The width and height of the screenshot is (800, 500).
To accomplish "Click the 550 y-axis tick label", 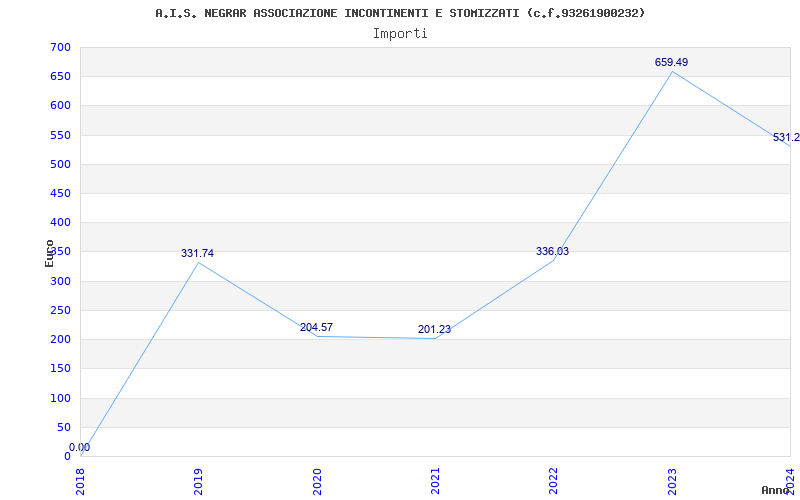I will pyautogui.click(x=60, y=135).
